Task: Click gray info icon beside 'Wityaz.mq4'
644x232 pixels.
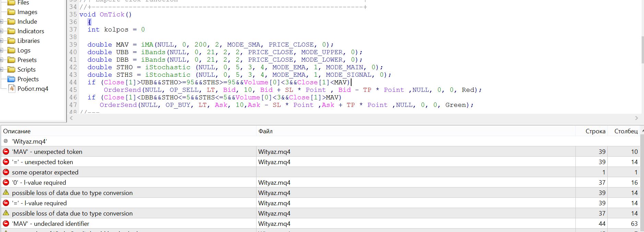Action: tap(6, 141)
